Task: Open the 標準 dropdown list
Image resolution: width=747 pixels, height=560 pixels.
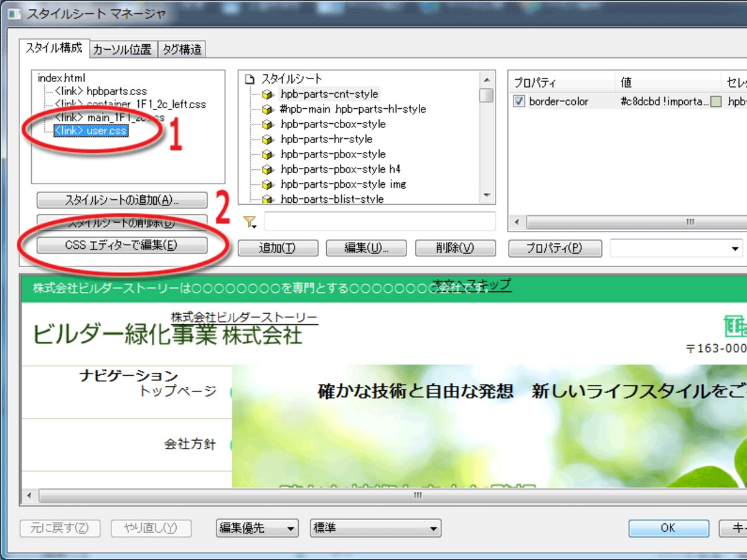Action: (376, 528)
